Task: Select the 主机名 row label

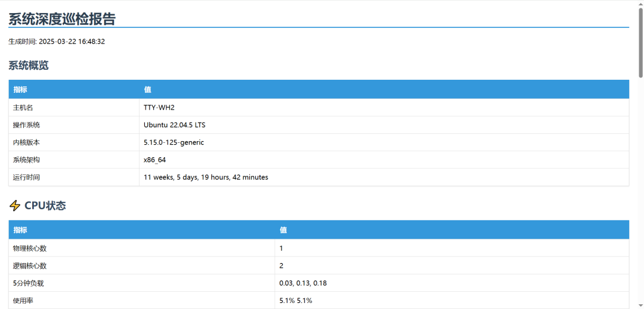Action: coord(23,108)
